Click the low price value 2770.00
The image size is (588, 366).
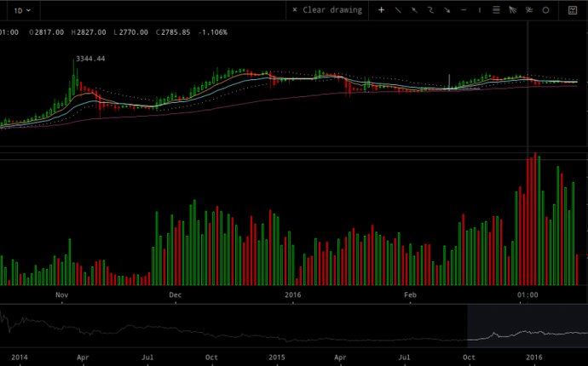pyautogui.click(x=133, y=32)
